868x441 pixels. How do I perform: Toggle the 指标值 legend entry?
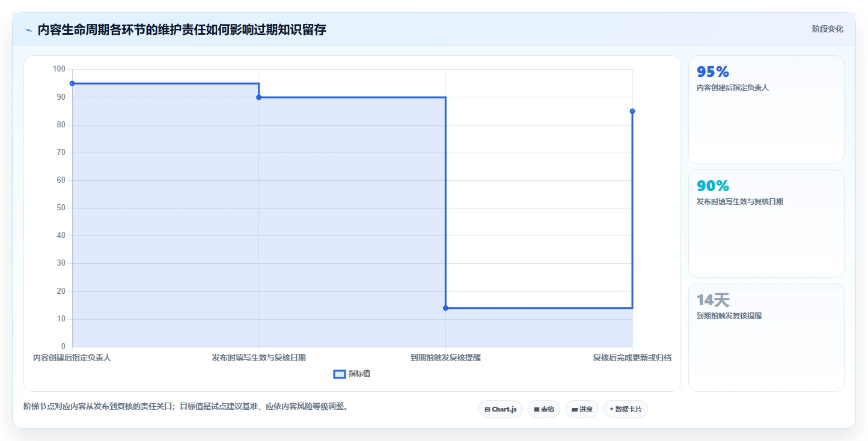tap(352, 374)
